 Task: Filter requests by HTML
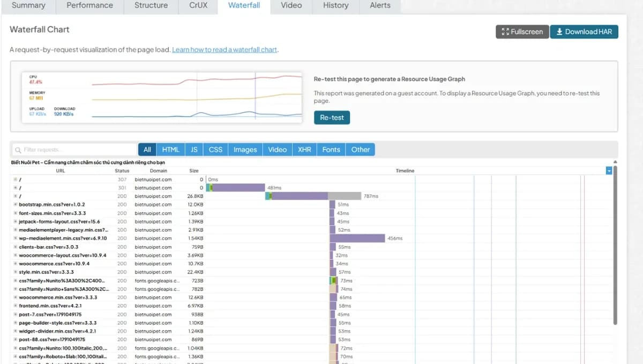[x=171, y=150]
